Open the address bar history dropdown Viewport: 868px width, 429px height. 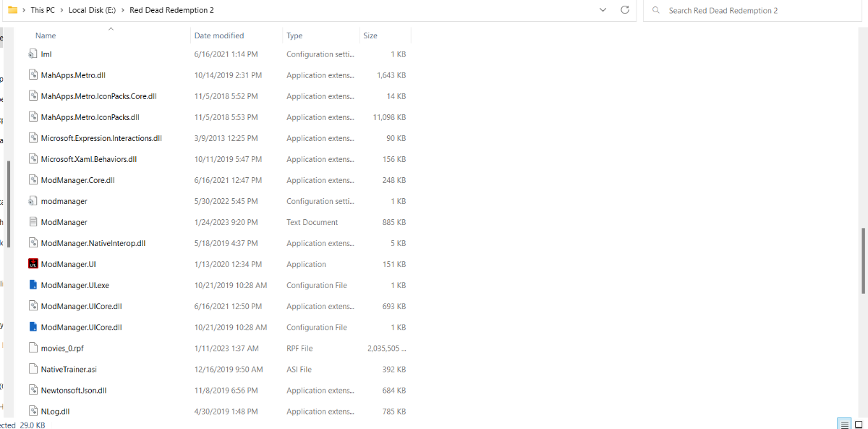[603, 10]
